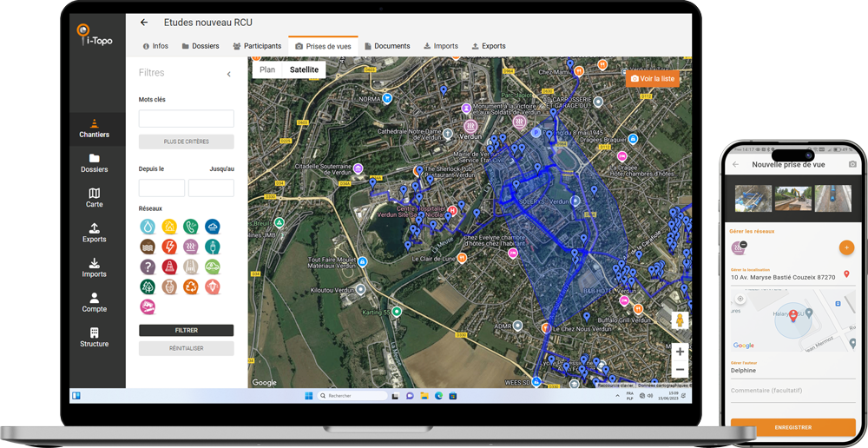
Task: Collapse the Filtres panel with the chevron
Action: (x=229, y=75)
